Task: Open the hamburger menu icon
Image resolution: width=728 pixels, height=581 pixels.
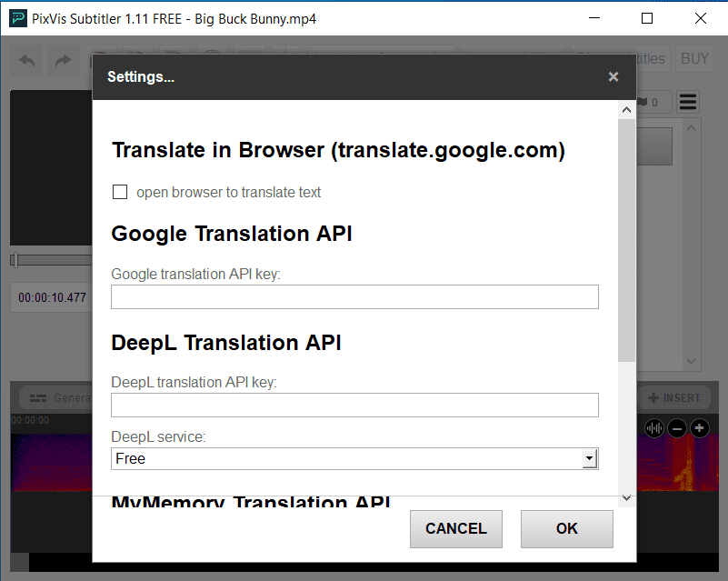Action: click(688, 102)
